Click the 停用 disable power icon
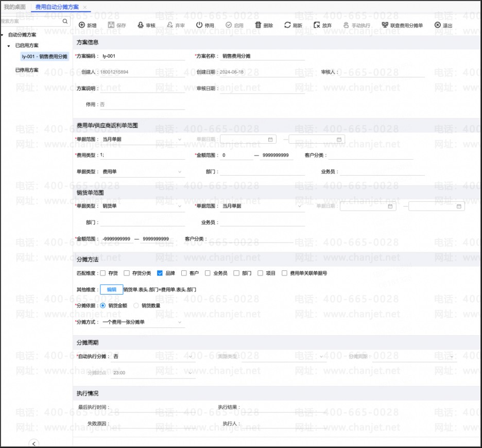482x448 pixels. tap(199, 25)
